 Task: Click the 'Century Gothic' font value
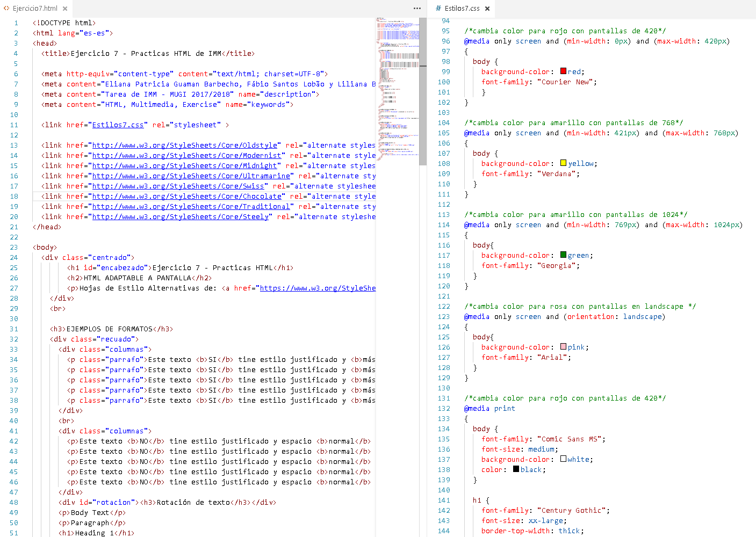(571, 511)
